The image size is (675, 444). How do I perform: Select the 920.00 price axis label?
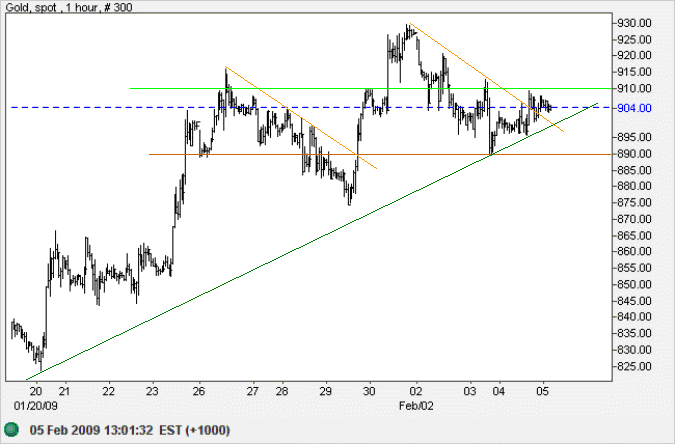click(634, 55)
